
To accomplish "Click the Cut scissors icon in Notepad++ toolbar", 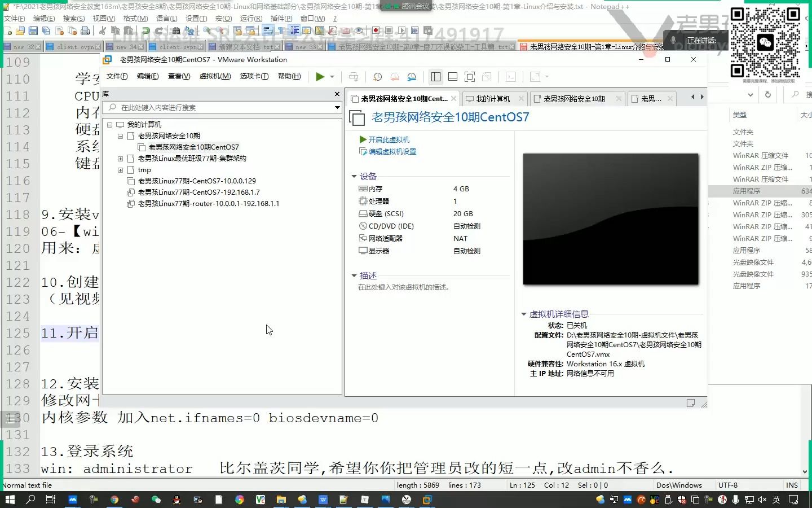I will pos(103,30).
